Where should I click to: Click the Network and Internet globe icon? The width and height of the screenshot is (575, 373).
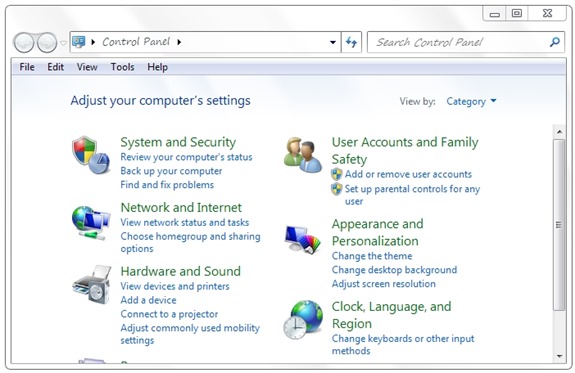pyautogui.click(x=91, y=223)
